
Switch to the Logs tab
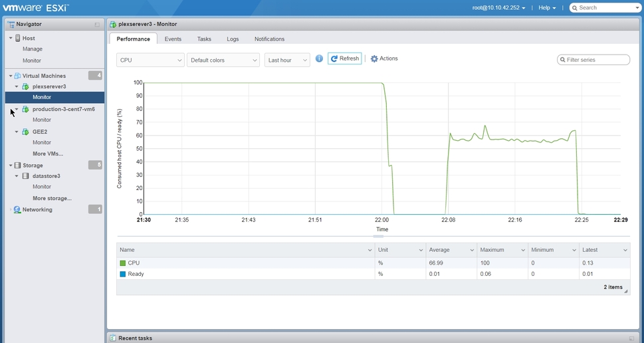(x=233, y=39)
